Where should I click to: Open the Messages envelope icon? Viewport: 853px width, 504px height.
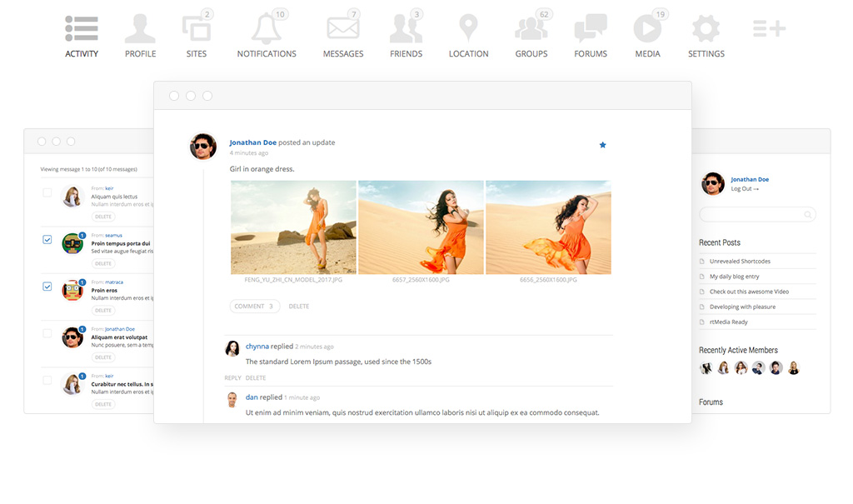[x=342, y=29]
